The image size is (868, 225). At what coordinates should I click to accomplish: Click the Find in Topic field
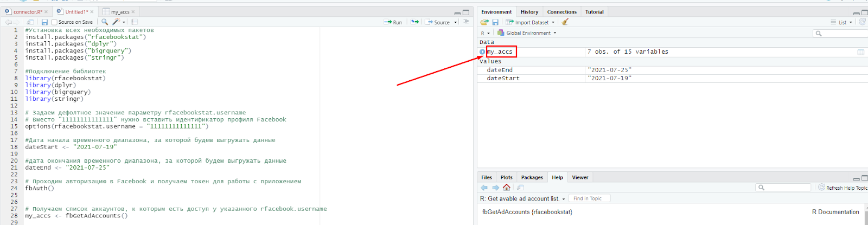589,198
